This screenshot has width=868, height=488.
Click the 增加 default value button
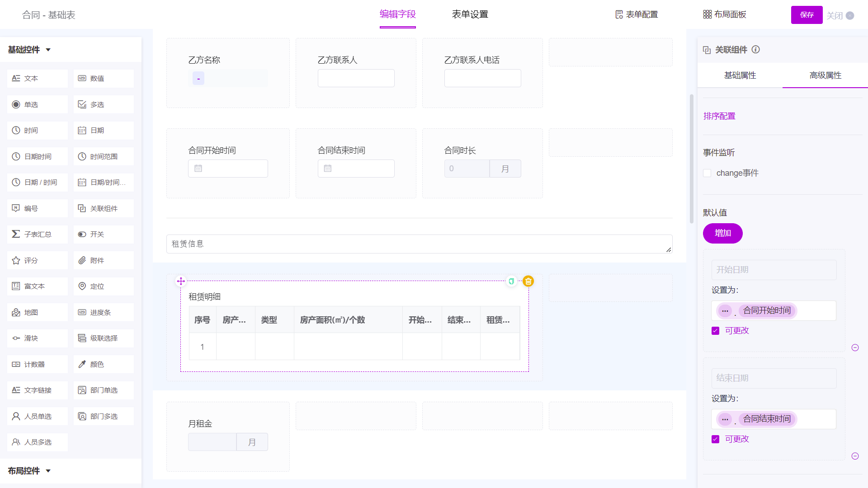point(723,233)
